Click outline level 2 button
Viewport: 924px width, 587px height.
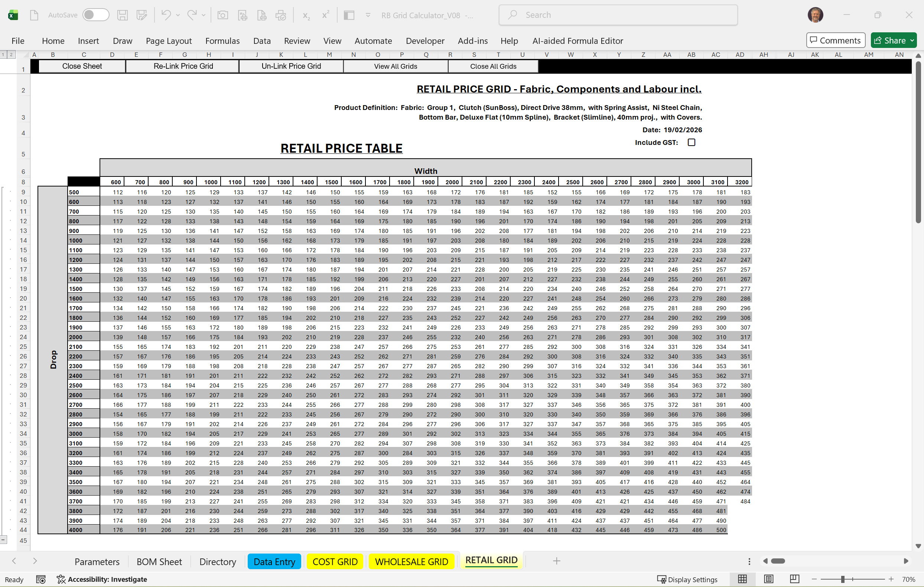11,55
